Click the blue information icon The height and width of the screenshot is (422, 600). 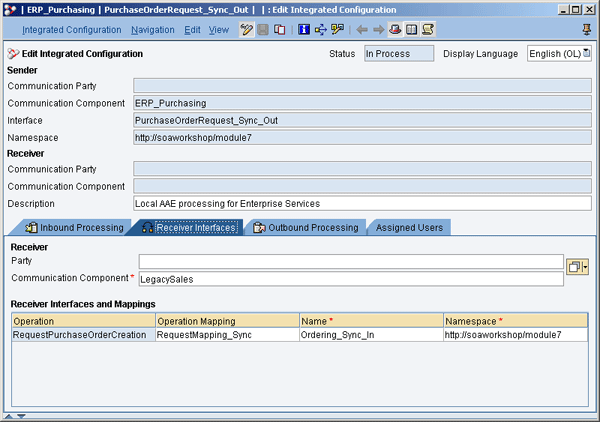click(x=304, y=30)
